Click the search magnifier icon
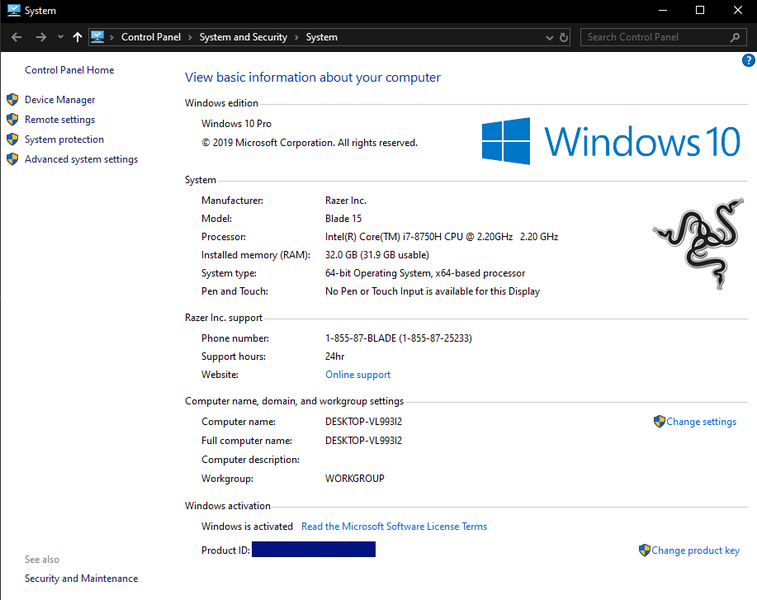 pos(735,37)
